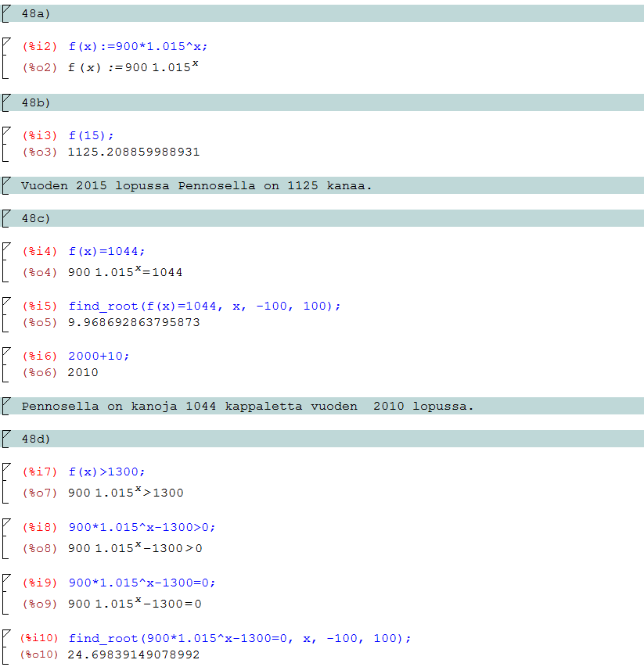Screen dimensions: 644x667
Task: Click the (%i5) input label
Action: (x=40, y=307)
